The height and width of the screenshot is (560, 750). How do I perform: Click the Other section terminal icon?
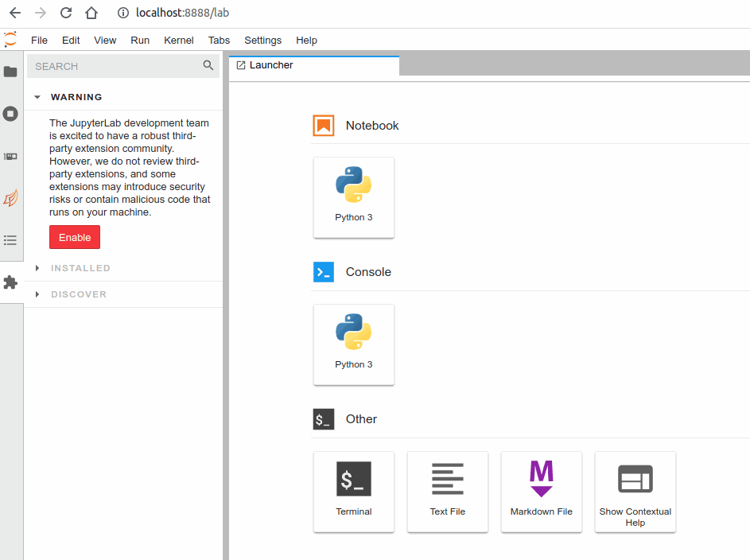point(324,419)
